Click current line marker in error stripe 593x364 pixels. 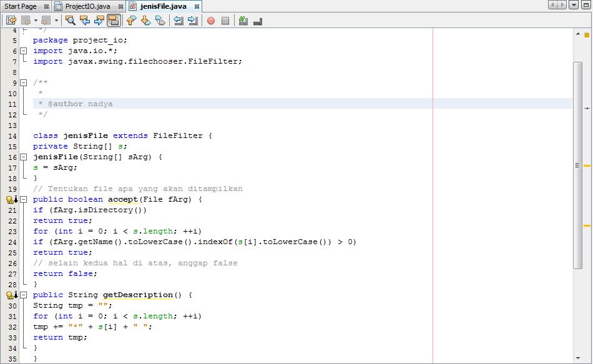tap(587, 108)
